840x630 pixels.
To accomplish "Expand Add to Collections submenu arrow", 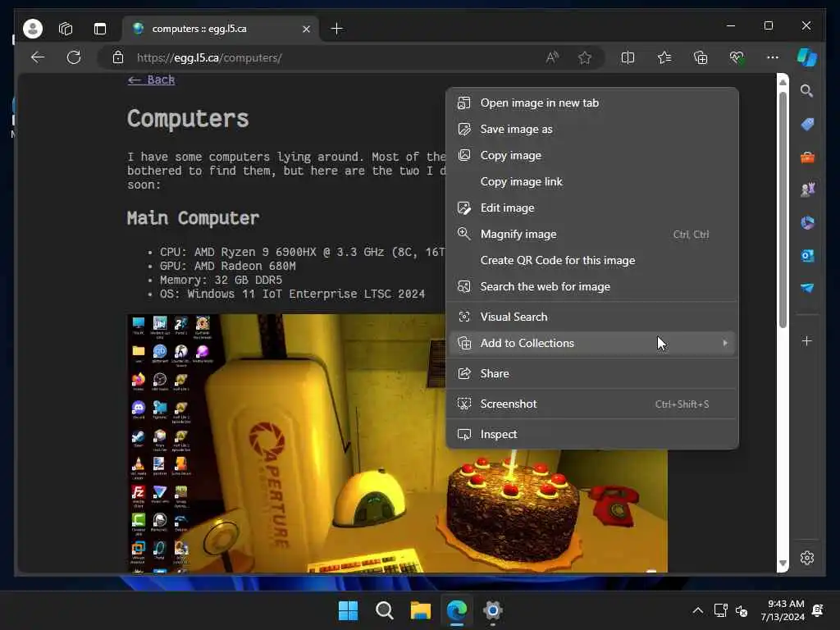I will point(725,343).
